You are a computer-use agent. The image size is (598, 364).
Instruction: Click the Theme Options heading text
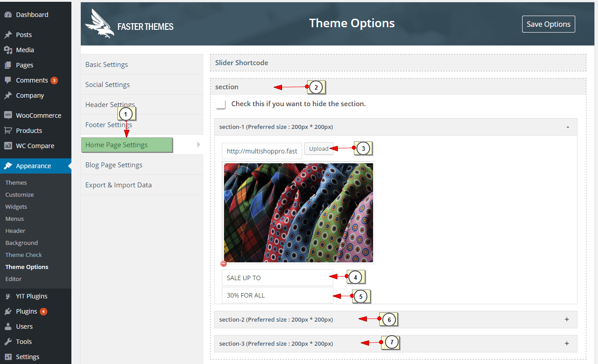coord(352,23)
